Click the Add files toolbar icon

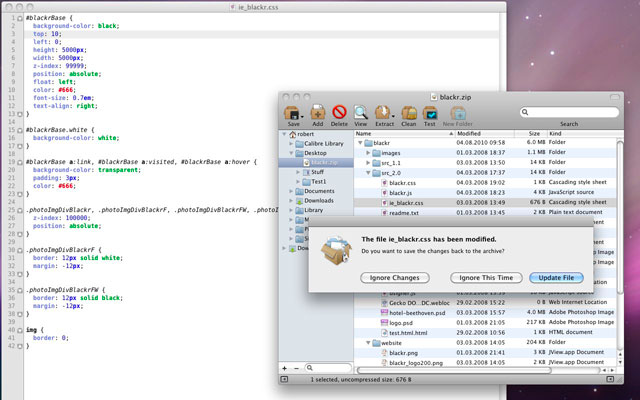[x=318, y=113]
